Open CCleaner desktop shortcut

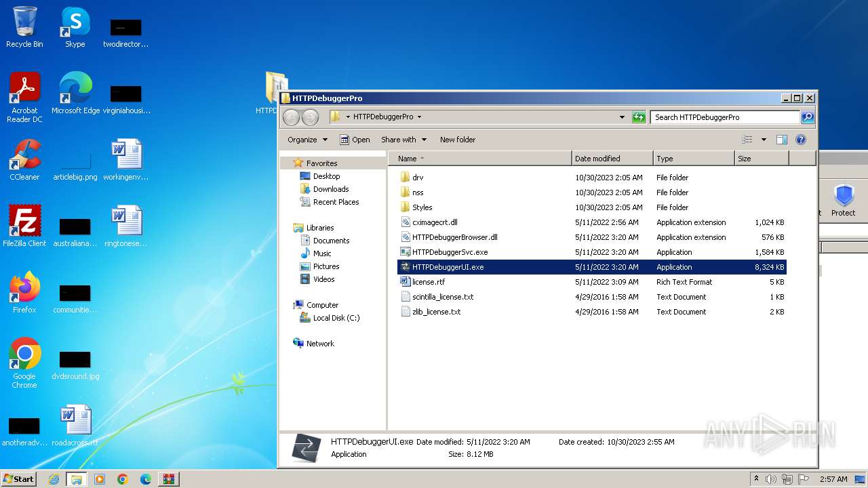pos(24,160)
